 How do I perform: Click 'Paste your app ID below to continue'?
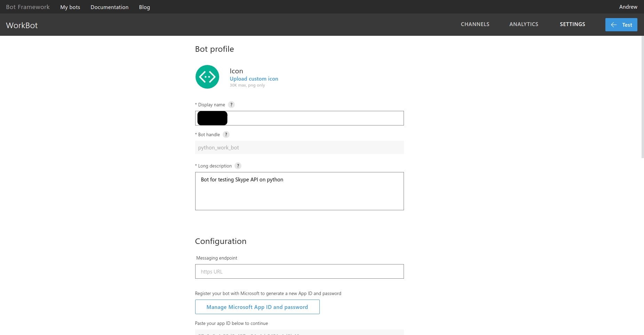coord(232,323)
